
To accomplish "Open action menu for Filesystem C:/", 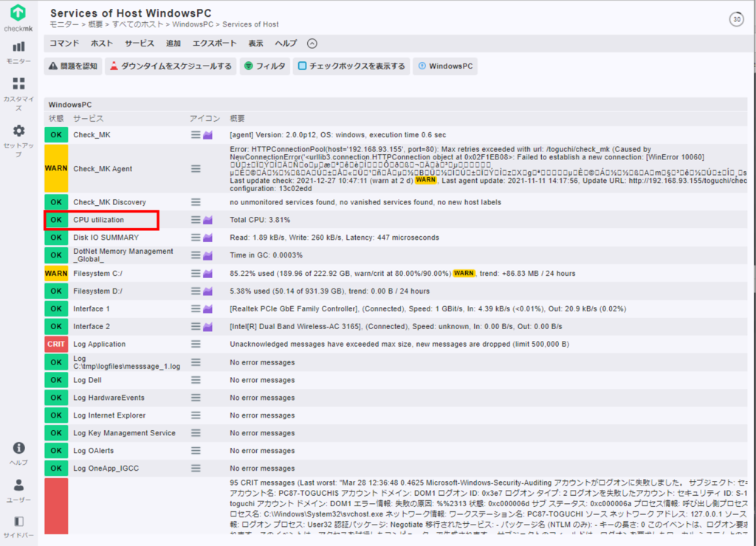I will point(195,273).
